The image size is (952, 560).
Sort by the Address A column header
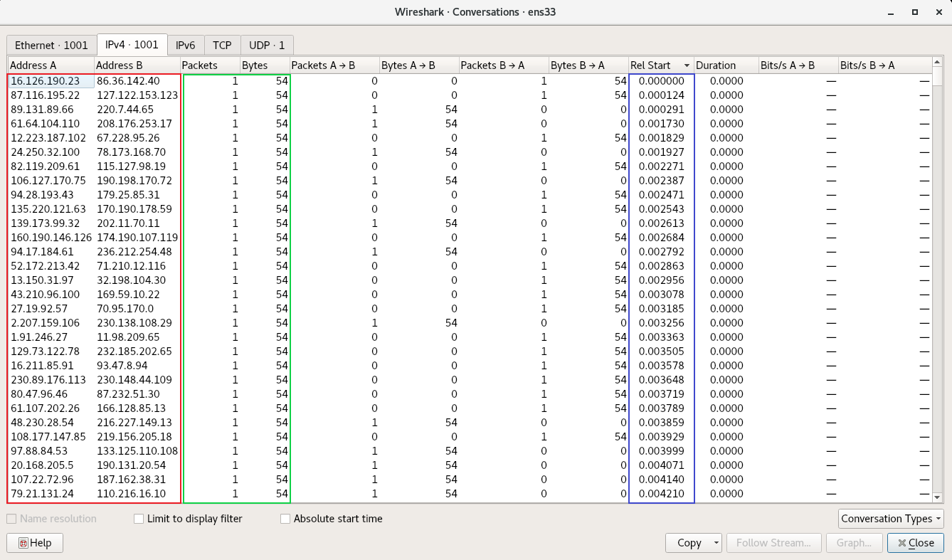click(50, 65)
